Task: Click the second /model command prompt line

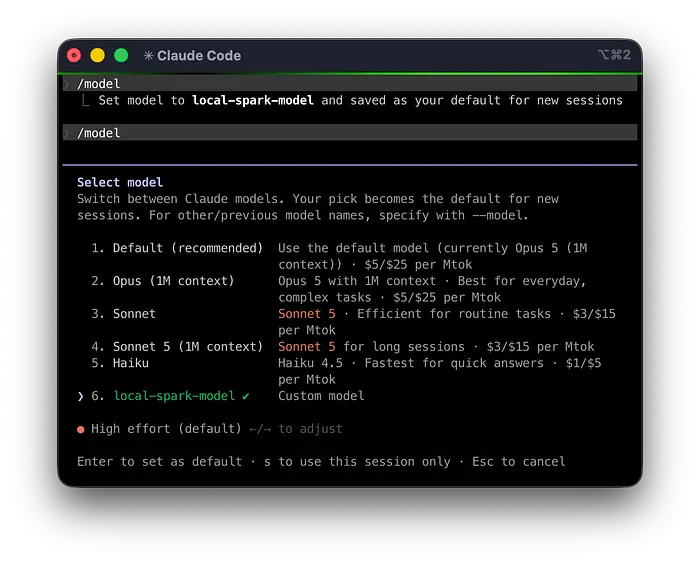Action: (x=350, y=133)
